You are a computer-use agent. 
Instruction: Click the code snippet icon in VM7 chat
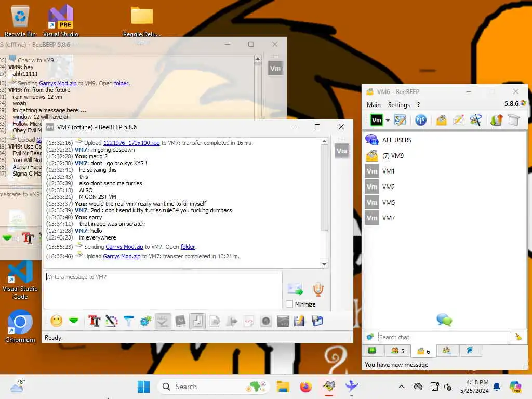(x=249, y=321)
